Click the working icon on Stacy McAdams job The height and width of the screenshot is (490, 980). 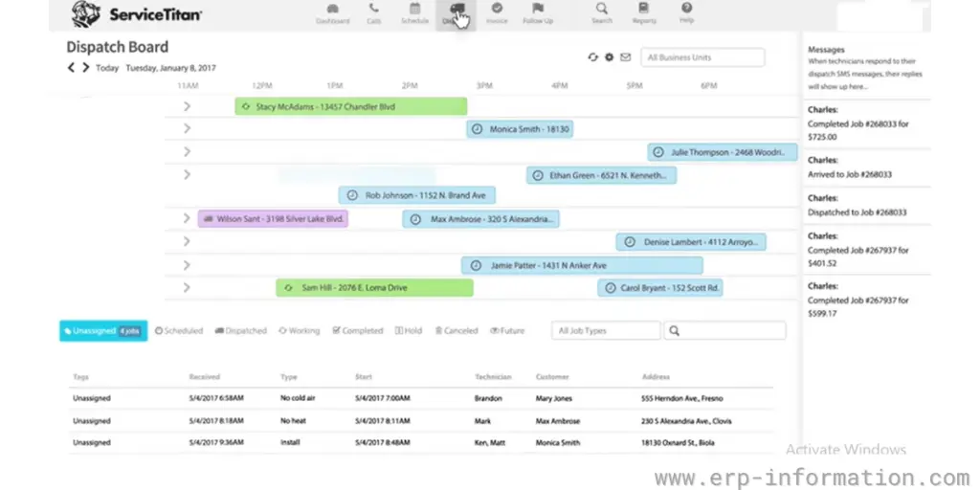(x=246, y=107)
